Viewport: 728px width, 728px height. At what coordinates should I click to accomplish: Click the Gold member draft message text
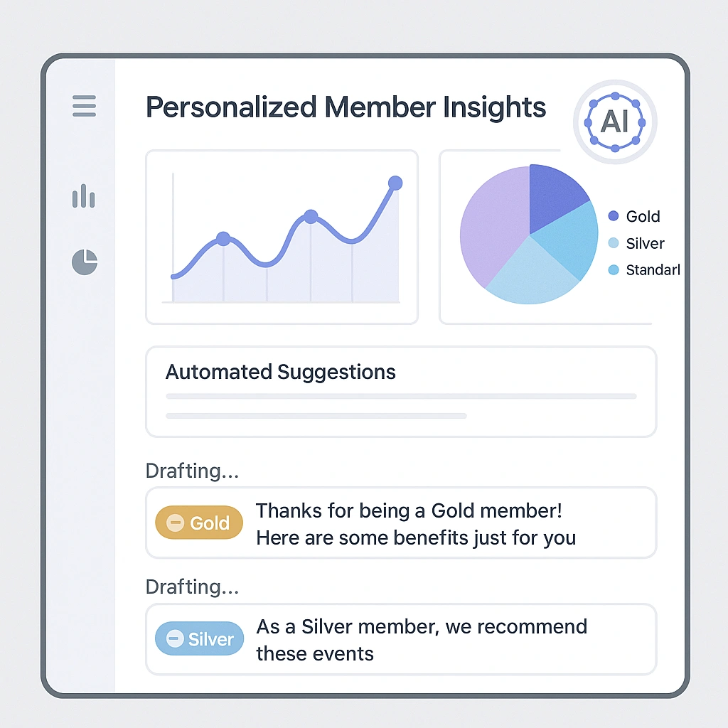point(416,524)
